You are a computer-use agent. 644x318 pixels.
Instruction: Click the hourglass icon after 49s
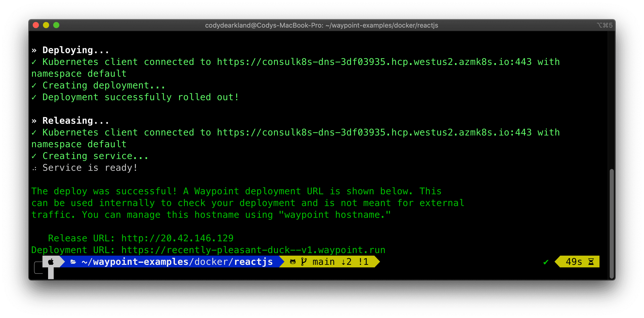[x=591, y=262]
